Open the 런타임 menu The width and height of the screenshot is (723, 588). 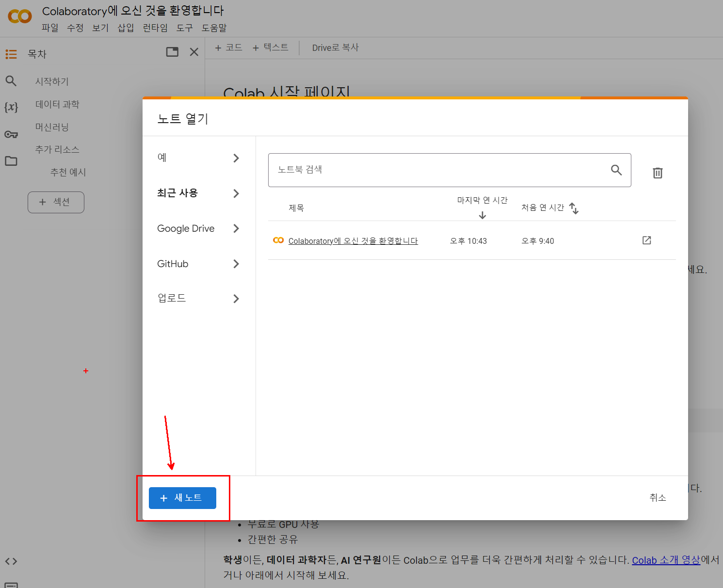pyautogui.click(x=155, y=28)
